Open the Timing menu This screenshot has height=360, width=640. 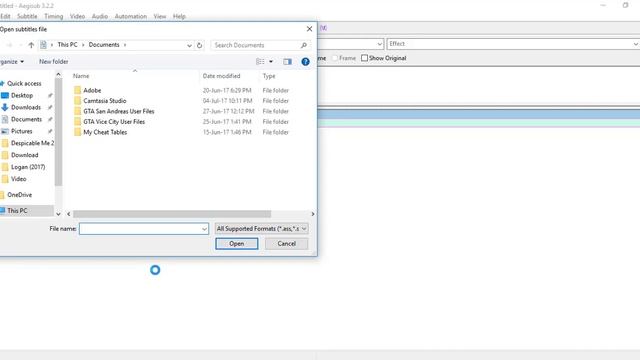[53, 16]
